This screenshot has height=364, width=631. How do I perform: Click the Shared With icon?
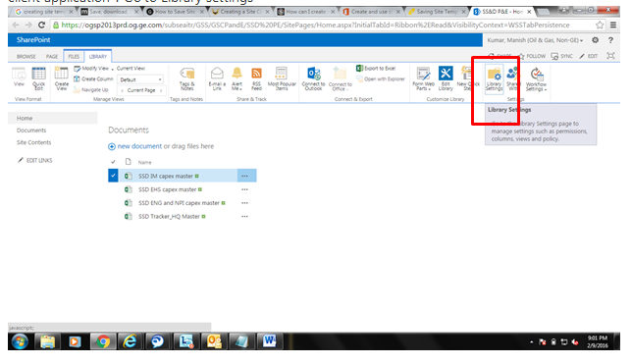coord(512,78)
